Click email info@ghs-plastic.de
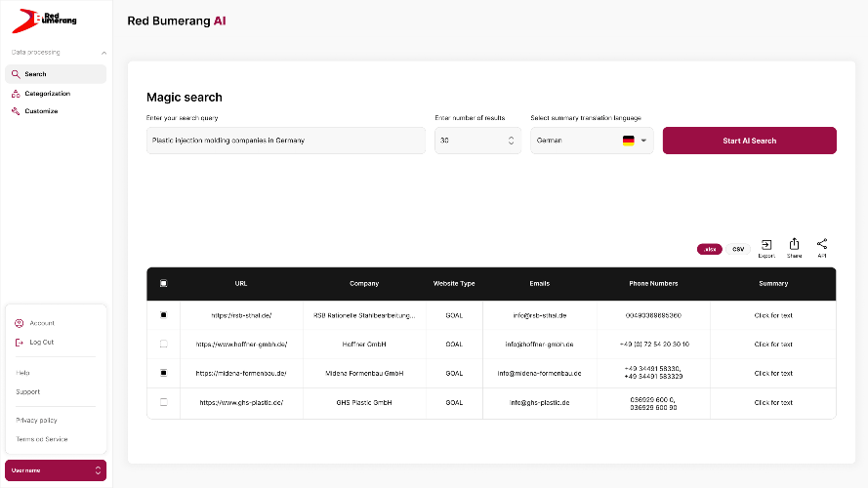This screenshot has height=488, width=868. coord(539,403)
